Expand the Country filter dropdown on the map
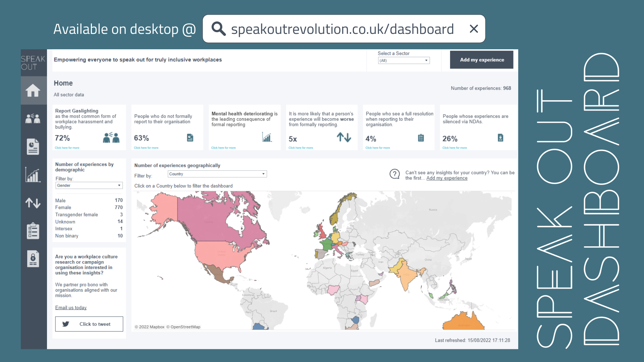 tap(217, 174)
